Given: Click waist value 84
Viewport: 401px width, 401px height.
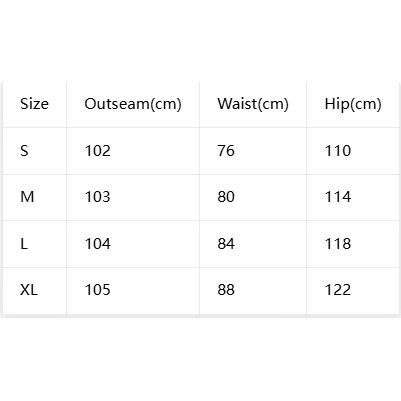Looking at the screenshot, I should [226, 244].
